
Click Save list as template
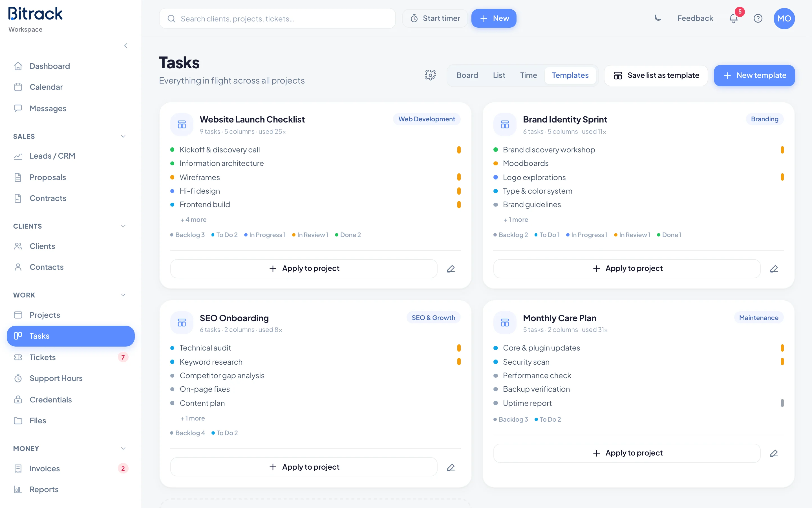[x=656, y=75]
